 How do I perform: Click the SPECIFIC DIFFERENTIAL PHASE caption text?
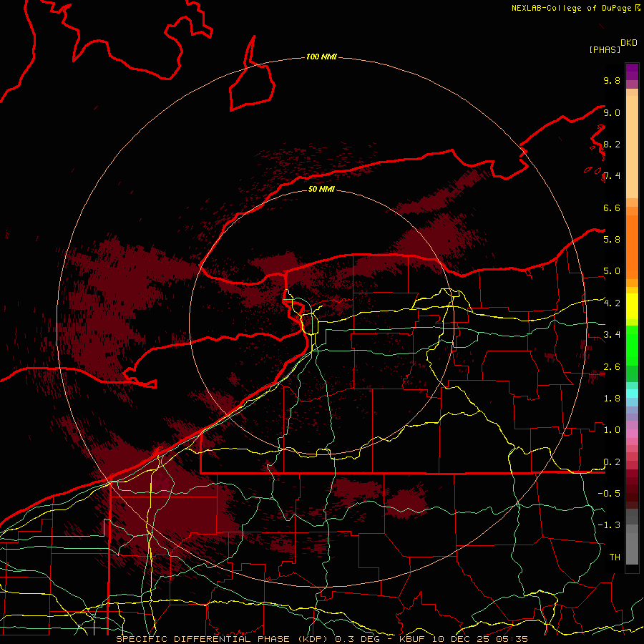(x=204, y=639)
